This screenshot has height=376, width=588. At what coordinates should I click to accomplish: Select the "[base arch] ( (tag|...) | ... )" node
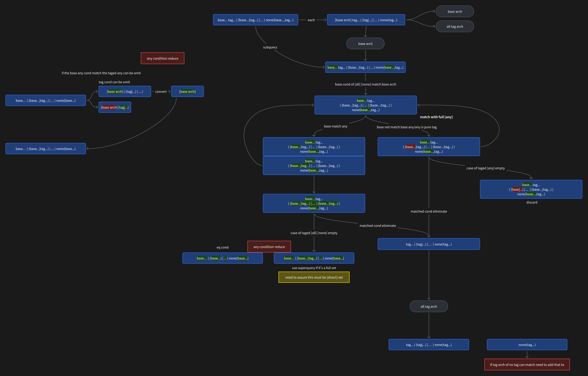pyautogui.click(x=125, y=92)
